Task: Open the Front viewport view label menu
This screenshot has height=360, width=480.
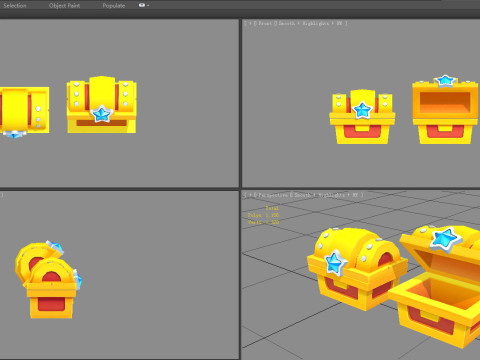Action: click(x=265, y=23)
